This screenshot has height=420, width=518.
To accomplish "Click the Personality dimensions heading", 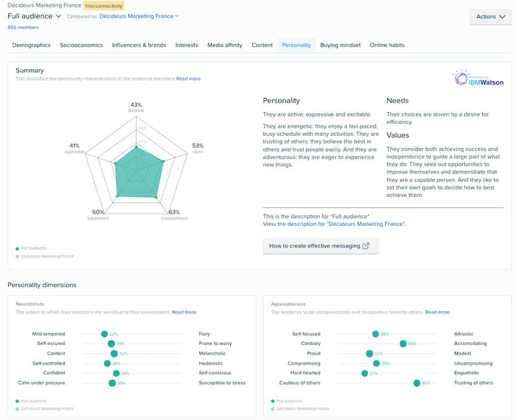I will coord(42,285).
